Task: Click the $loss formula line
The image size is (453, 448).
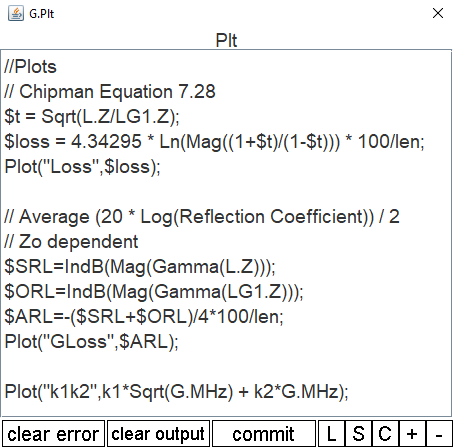Action: (214, 142)
